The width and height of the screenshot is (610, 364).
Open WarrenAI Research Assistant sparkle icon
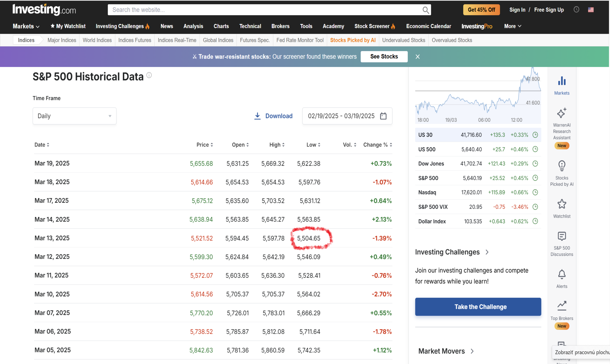click(561, 113)
